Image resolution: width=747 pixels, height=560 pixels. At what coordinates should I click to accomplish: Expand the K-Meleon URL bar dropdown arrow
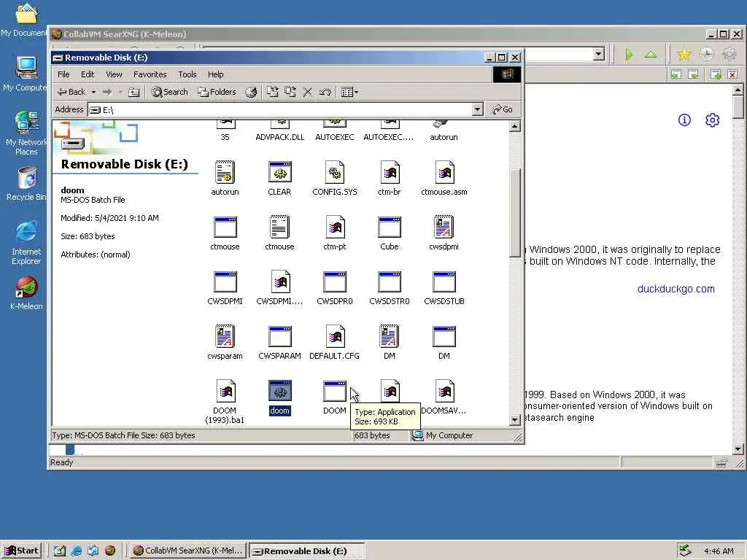600,54
